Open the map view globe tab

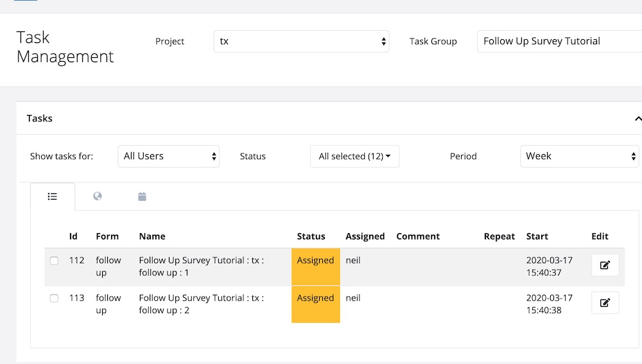[98, 196]
